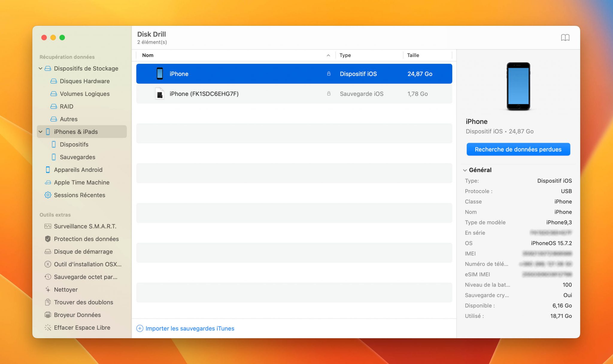The image size is (613, 364).
Task: Select the iPhone (FK1SDC6EHG7F) backup row
Action: [294, 94]
